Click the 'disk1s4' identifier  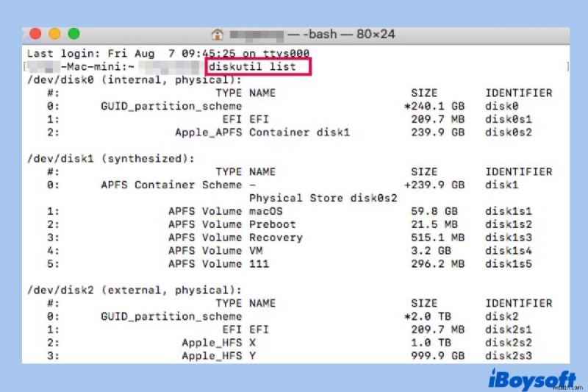508,251
